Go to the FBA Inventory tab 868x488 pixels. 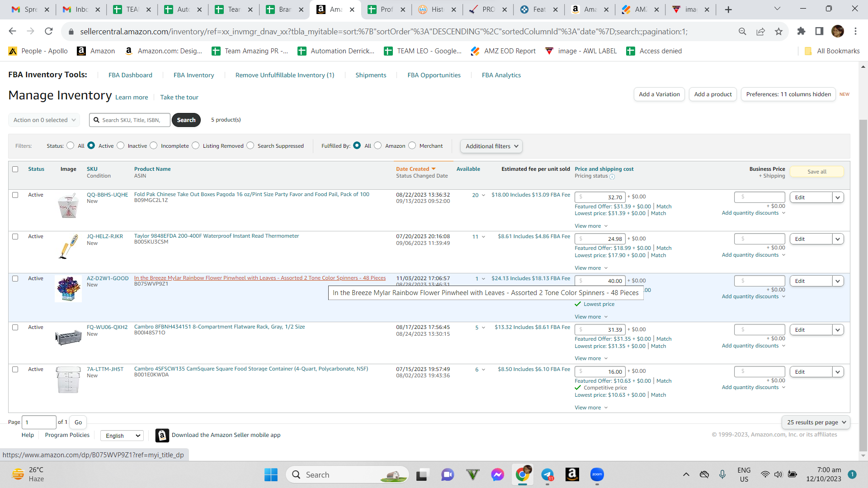click(x=194, y=75)
